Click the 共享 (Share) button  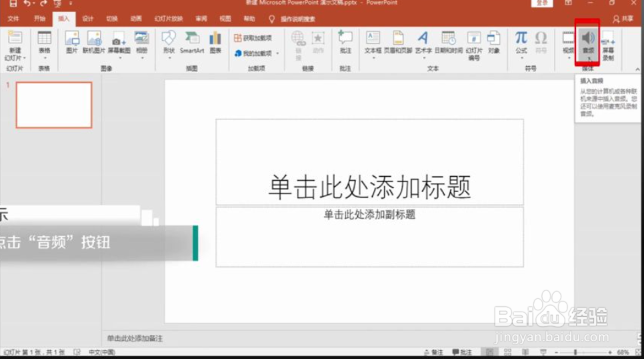point(623,19)
